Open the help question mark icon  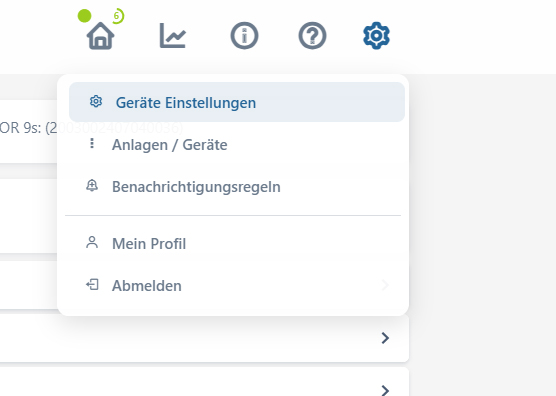(x=312, y=35)
